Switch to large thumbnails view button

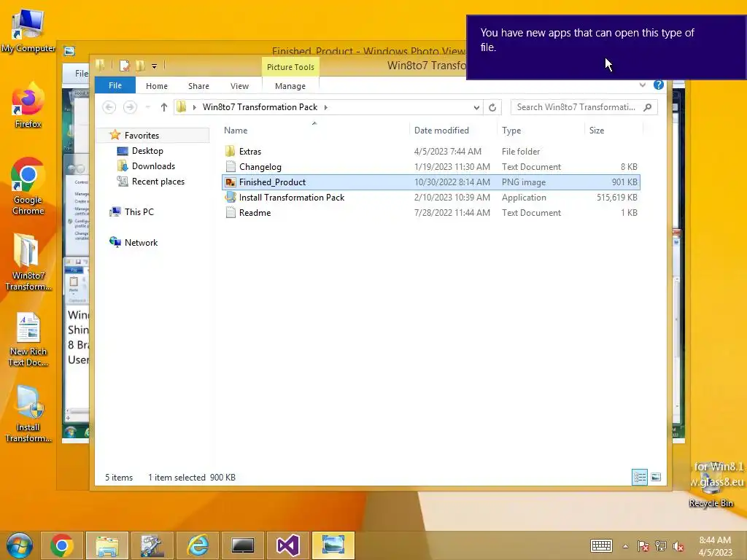656,477
